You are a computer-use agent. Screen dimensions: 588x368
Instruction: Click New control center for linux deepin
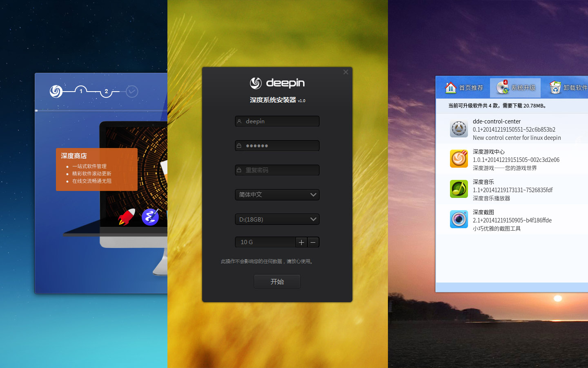517,138
